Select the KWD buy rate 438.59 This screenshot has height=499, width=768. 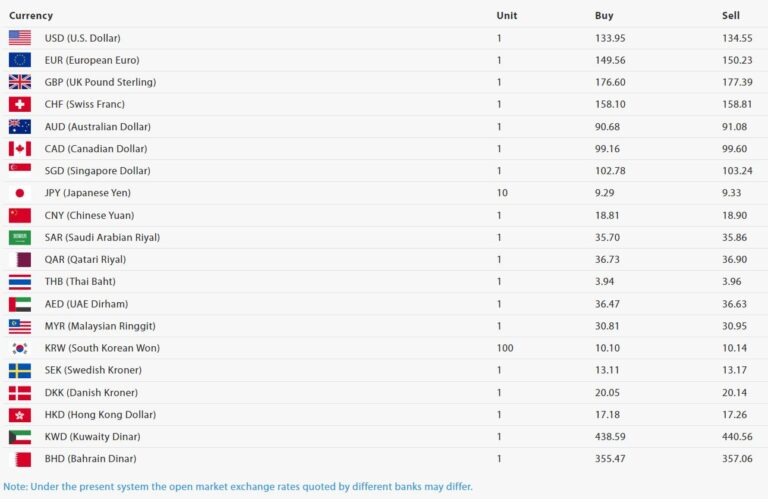pyautogui.click(x=610, y=437)
